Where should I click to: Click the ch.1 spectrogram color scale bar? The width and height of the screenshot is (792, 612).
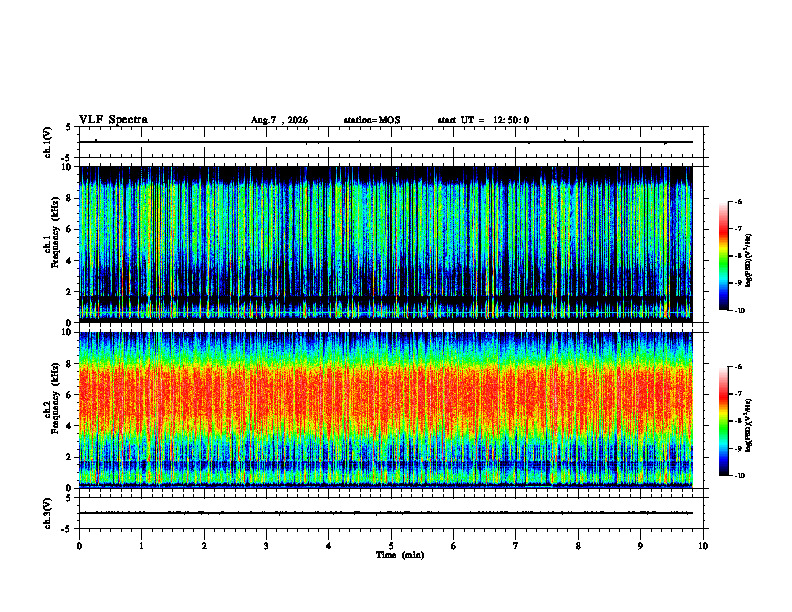pos(724,256)
